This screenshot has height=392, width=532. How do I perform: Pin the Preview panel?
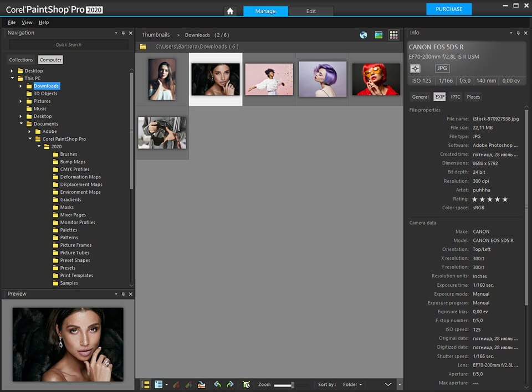(x=122, y=294)
